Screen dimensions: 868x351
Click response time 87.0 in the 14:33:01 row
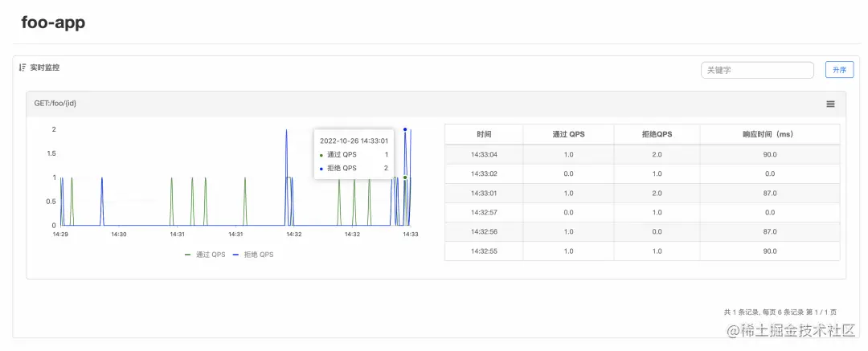click(769, 194)
